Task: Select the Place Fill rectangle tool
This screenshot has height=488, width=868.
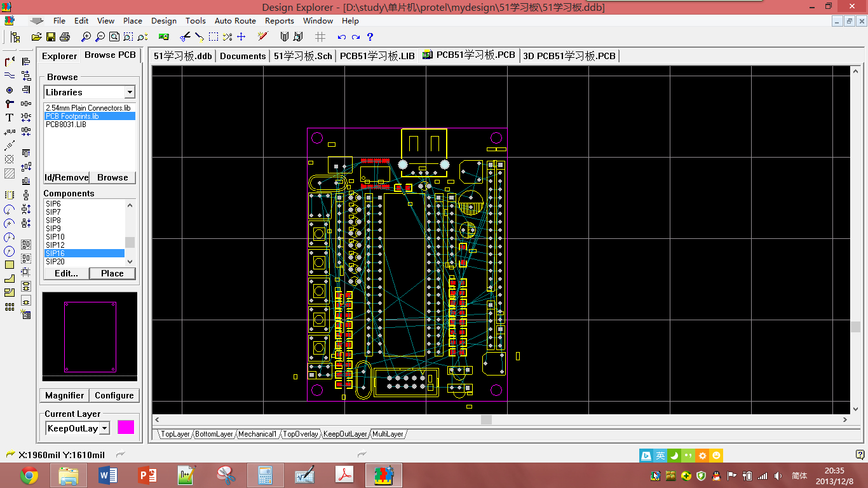Action: pyautogui.click(x=10, y=264)
